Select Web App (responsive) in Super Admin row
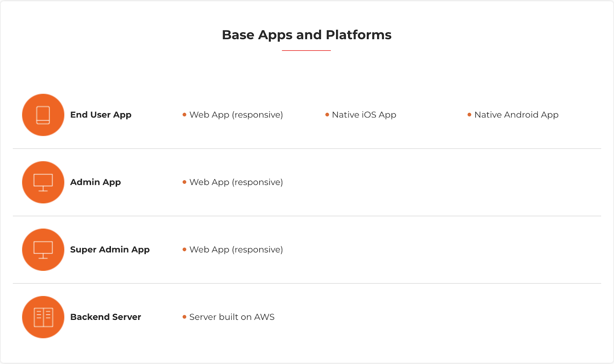 click(x=236, y=250)
